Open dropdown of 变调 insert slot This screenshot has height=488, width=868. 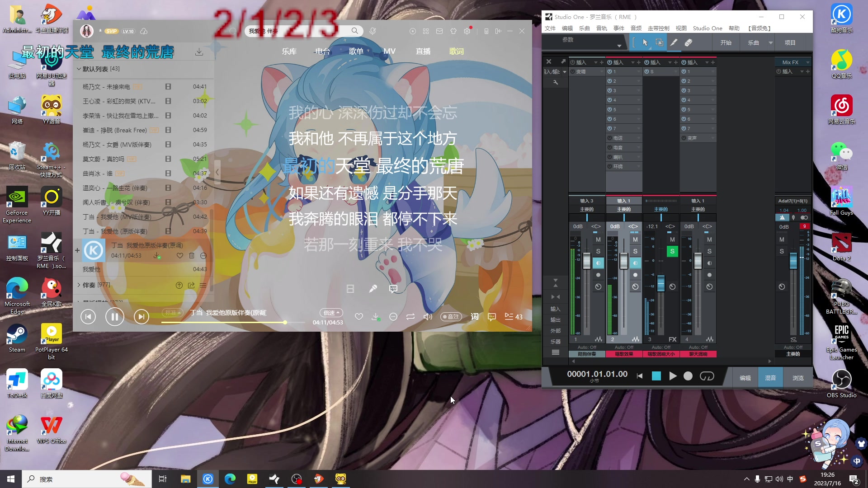click(601, 72)
